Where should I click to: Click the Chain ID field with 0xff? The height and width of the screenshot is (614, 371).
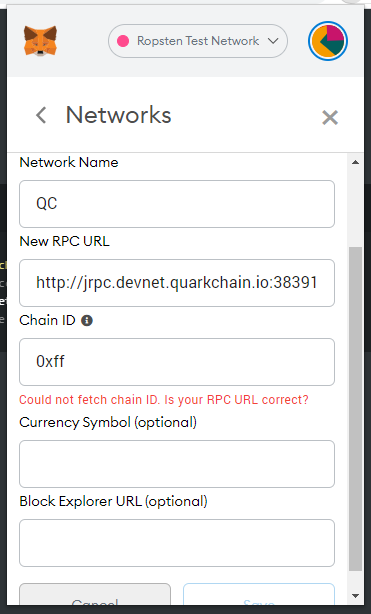click(x=177, y=362)
